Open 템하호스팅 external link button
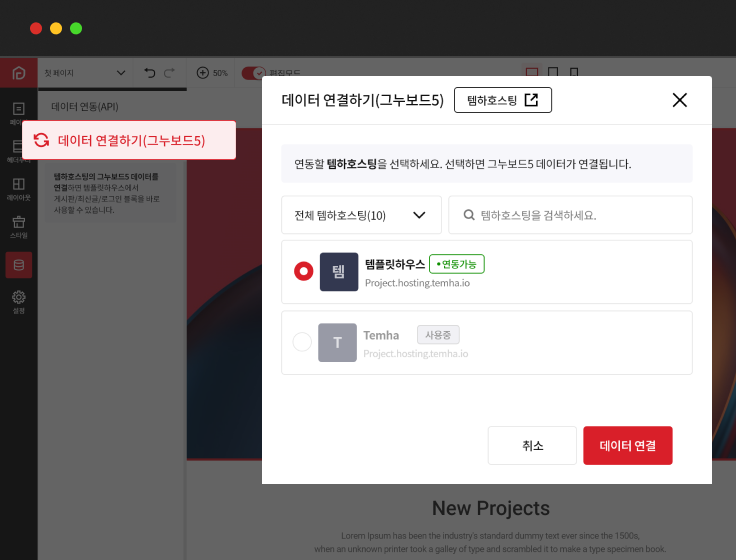This screenshot has width=736, height=560. [503, 100]
